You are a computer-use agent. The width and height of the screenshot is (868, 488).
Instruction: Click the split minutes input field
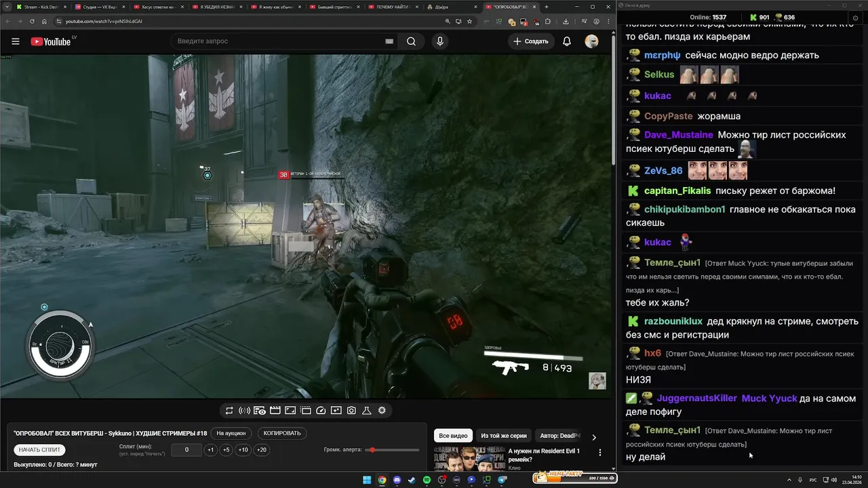[186, 449]
